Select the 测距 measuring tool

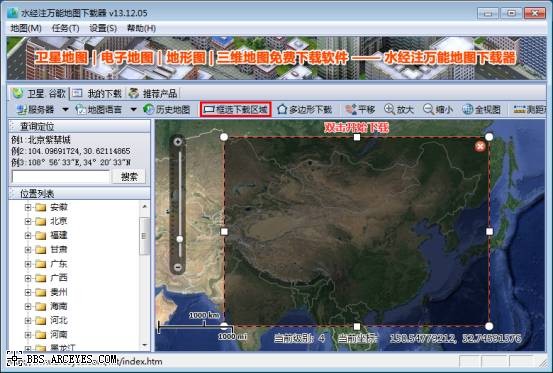tap(529, 110)
